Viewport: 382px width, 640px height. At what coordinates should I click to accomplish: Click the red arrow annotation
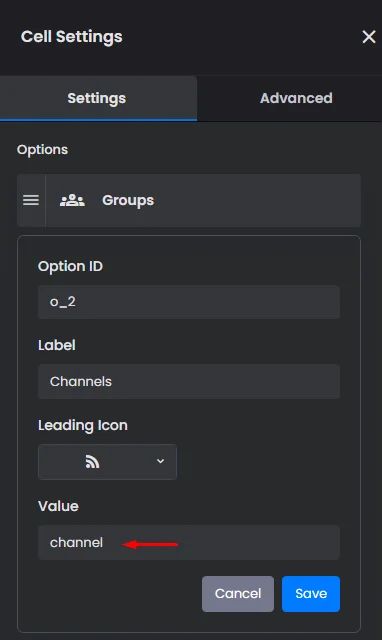[x=150, y=544]
